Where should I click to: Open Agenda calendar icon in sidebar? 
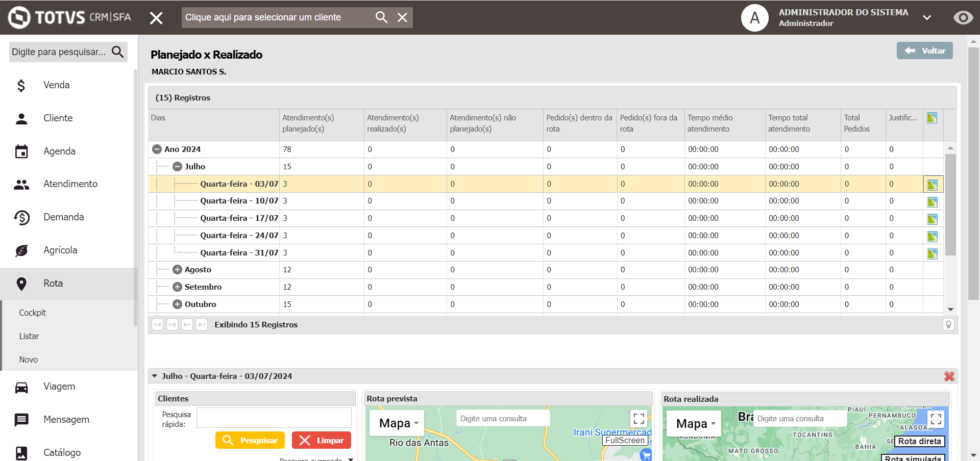pyautogui.click(x=21, y=151)
